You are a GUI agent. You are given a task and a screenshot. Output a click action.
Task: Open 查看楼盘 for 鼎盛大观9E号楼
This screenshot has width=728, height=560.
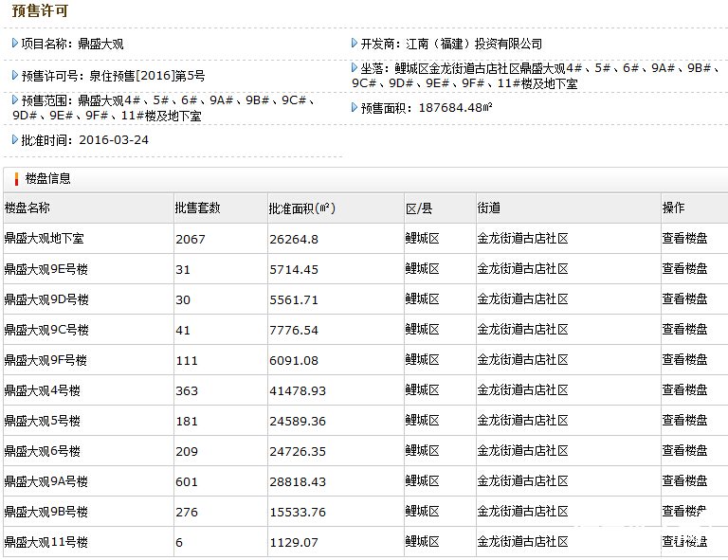click(684, 269)
